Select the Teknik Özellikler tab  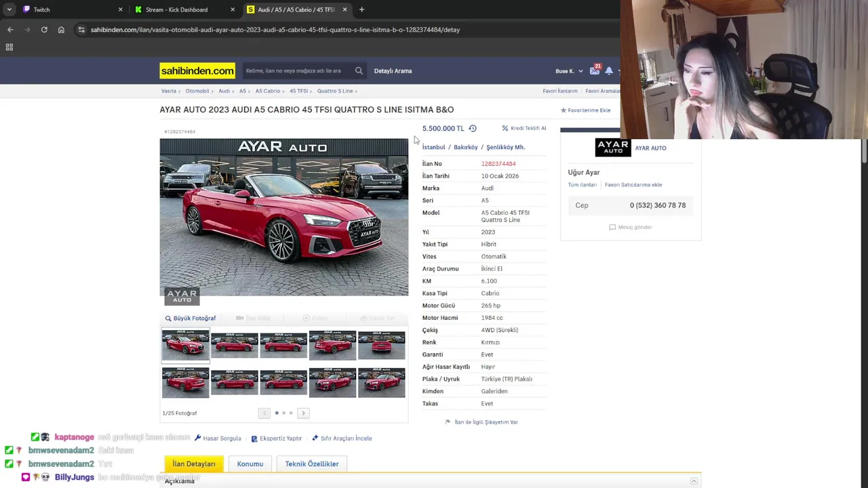pos(312,464)
